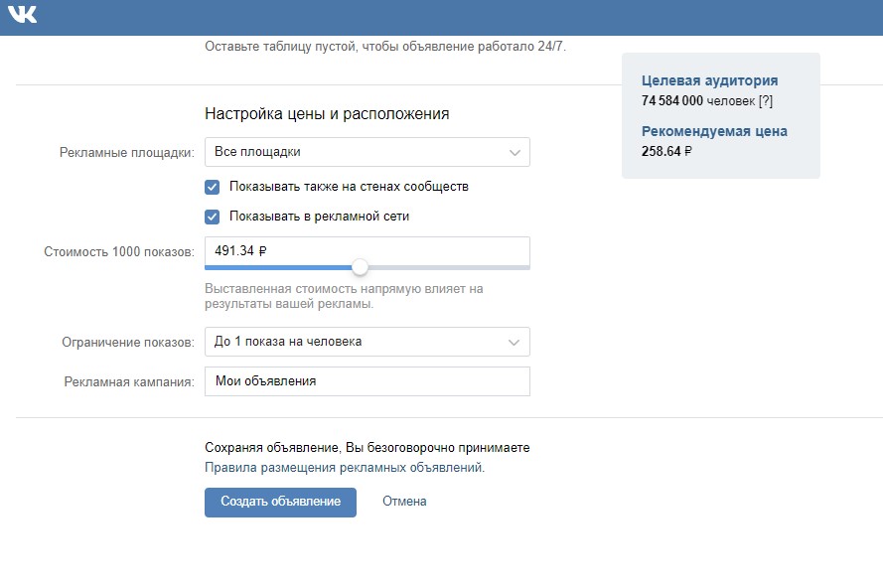Click the VK logo in header

click(x=22, y=15)
